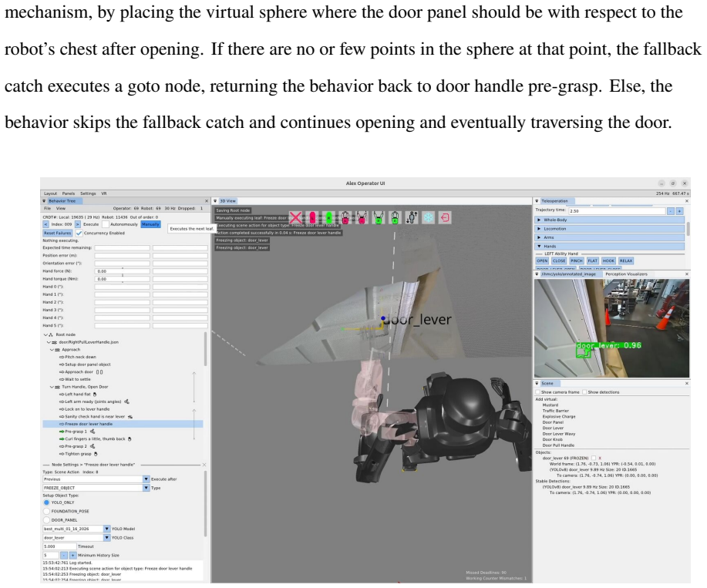Click the icon beside Sanity check hand is near lever
This screenshot has width=707, height=588.
click(130, 417)
